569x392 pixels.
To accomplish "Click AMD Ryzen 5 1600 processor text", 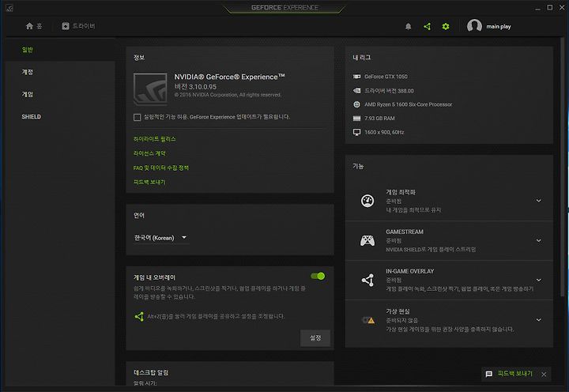I will pyautogui.click(x=409, y=104).
